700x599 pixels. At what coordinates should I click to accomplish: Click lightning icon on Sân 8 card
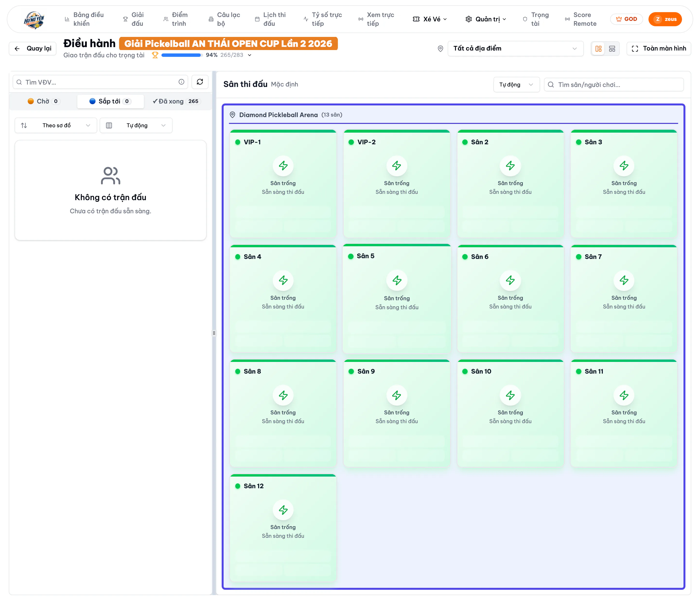(x=283, y=395)
